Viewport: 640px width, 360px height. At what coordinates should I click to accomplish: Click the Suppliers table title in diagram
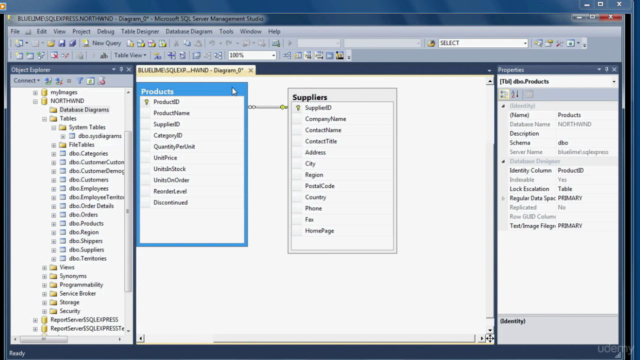(310, 97)
